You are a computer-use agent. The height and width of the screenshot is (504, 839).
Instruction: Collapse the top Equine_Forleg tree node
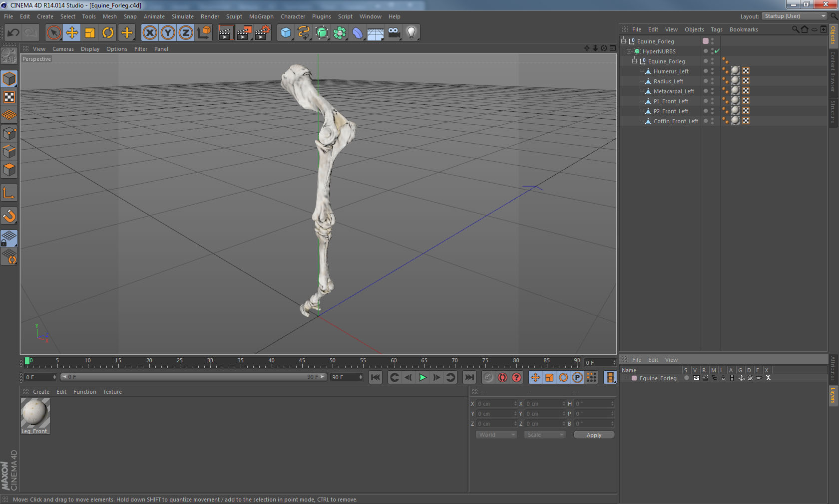click(x=624, y=41)
